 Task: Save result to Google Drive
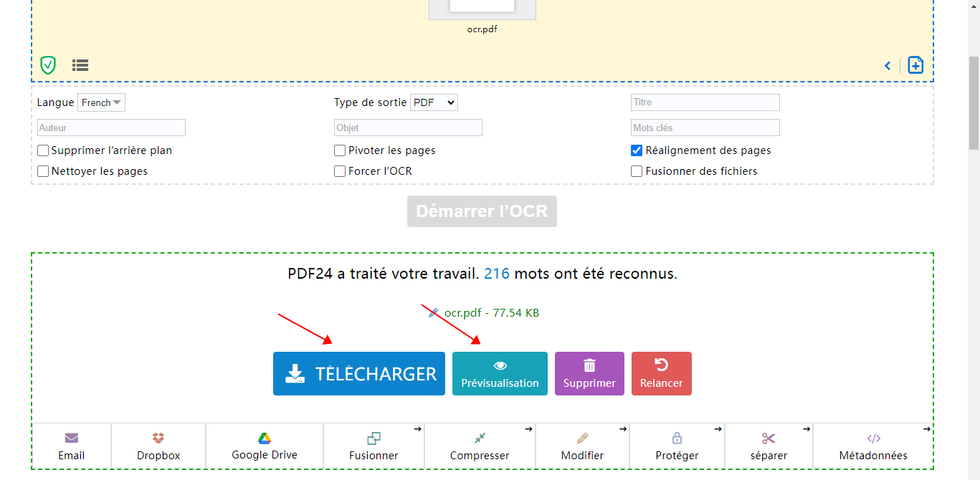[265, 446]
